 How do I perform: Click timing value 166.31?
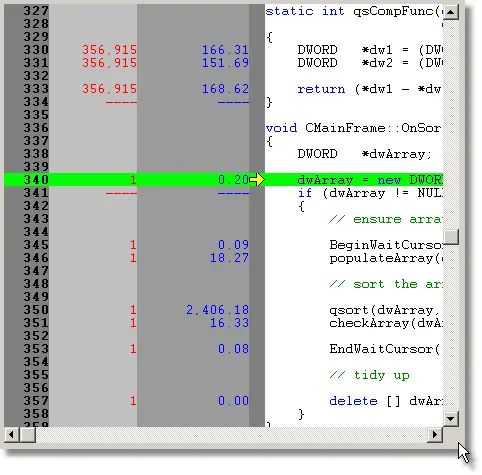point(225,50)
